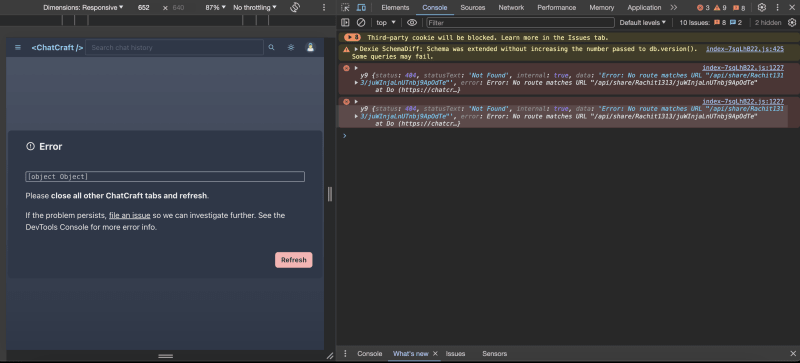The height and width of the screenshot is (363, 800).
Task: Focus the Search chat history field
Action: tap(174, 47)
